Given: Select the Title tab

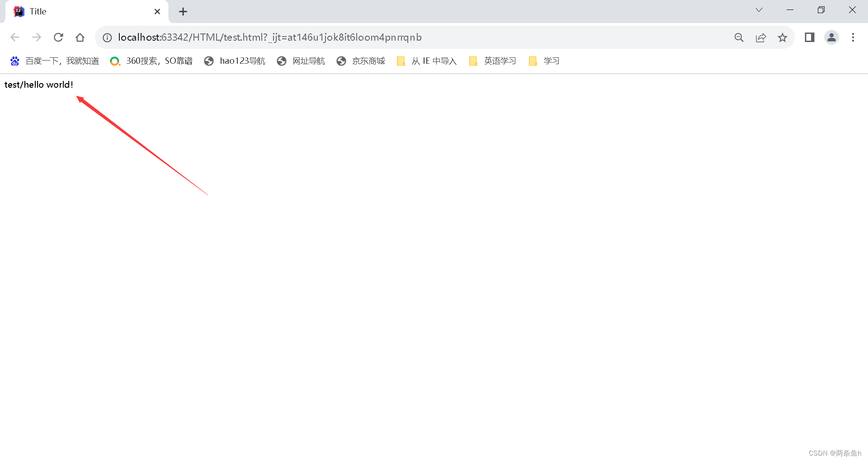Looking at the screenshot, I should (x=87, y=12).
